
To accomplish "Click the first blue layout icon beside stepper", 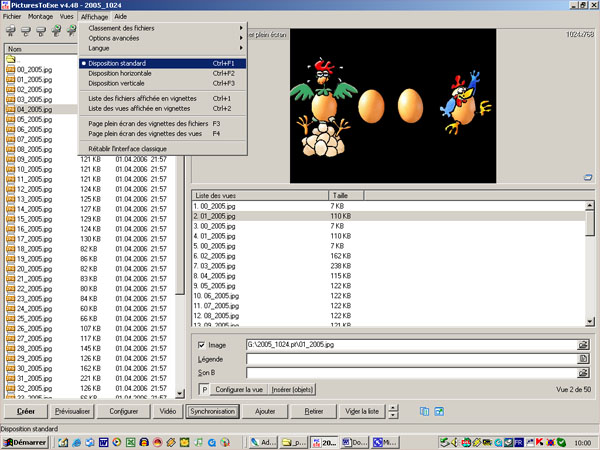I will [424, 411].
